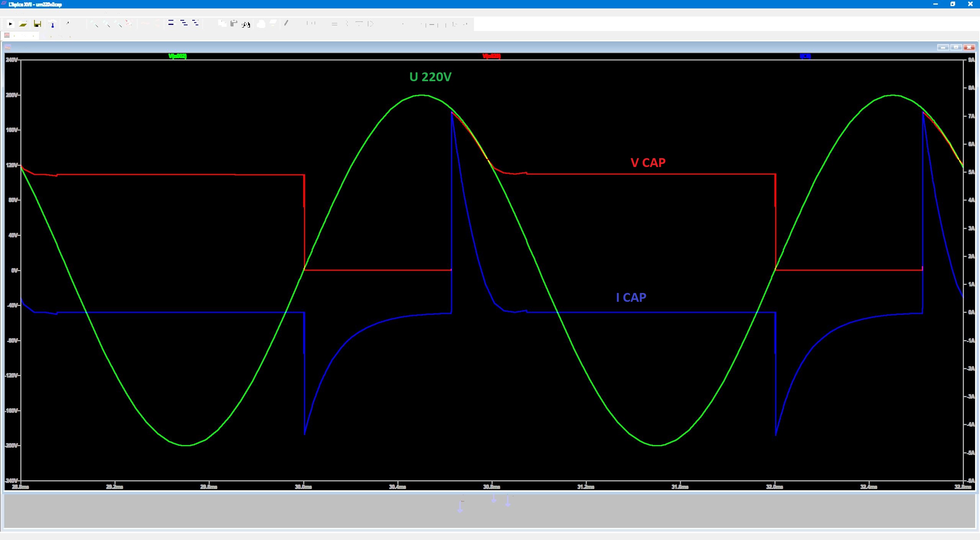Image resolution: width=980 pixels, height=540 pixels.
Task: Click the blue I(C8) trace label
Action: (x=805, y=56)
